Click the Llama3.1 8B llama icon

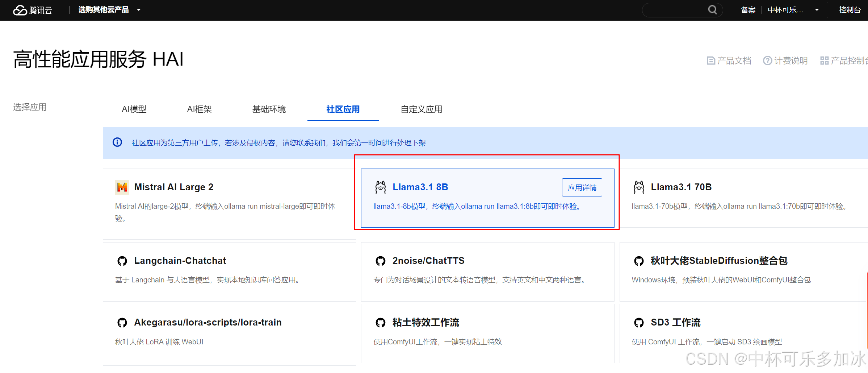tap(380, 187)
